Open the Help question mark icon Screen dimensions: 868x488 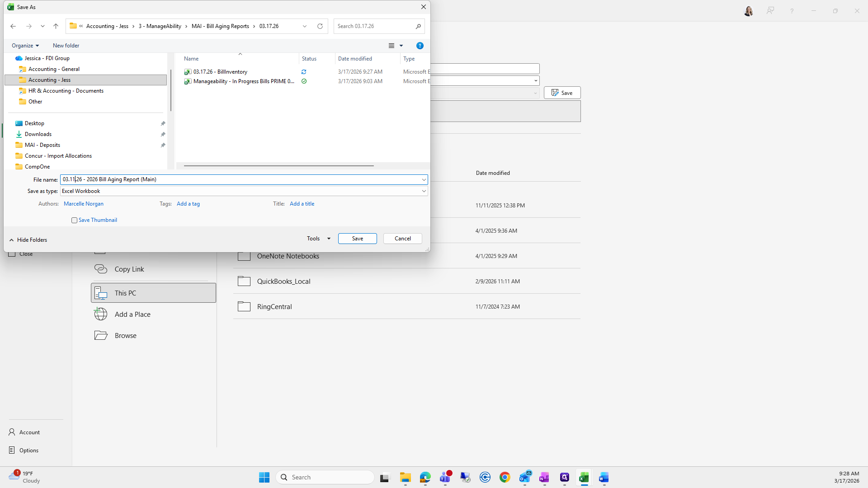coord(420,46)
